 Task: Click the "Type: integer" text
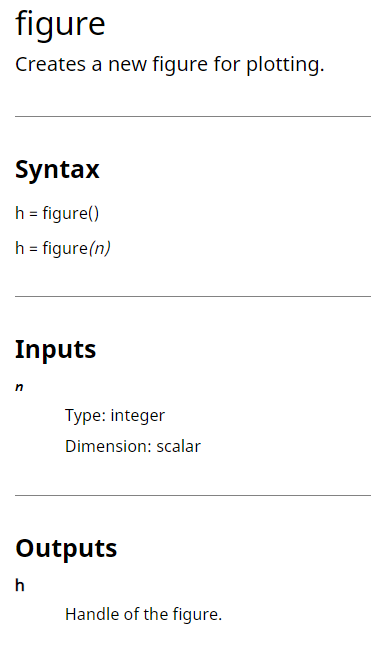click(115, 416)
